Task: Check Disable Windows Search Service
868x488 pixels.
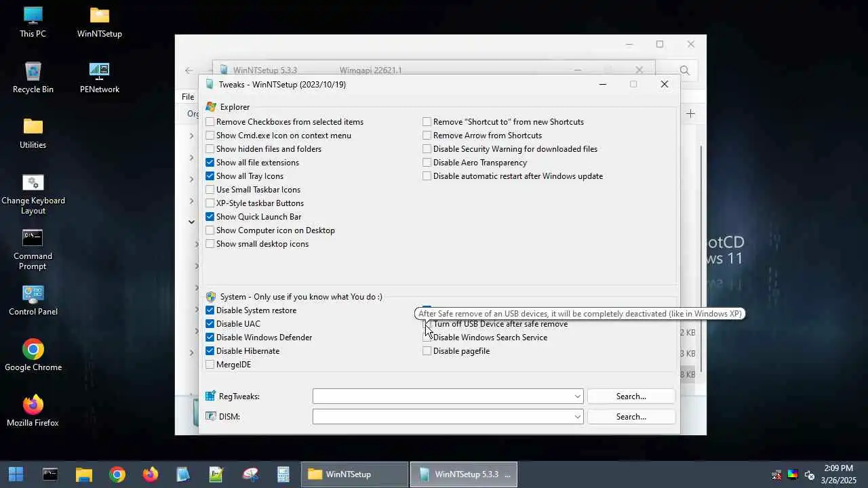Action: [x=427, y=338]
